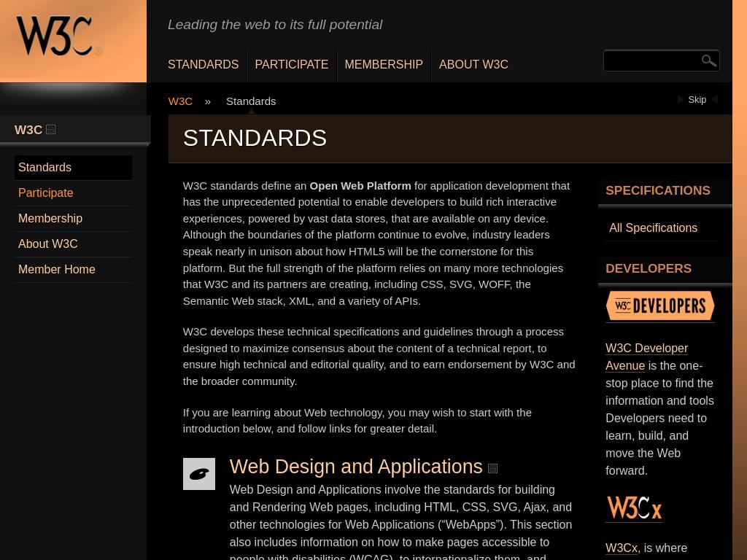
Task: Click the W3C sidebar heading
Action: pos(28,130)
